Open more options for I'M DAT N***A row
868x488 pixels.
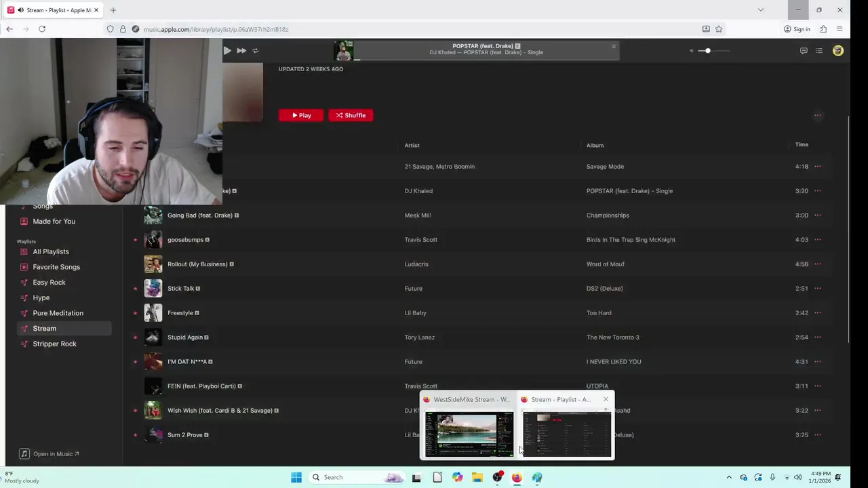click(818, 362)
